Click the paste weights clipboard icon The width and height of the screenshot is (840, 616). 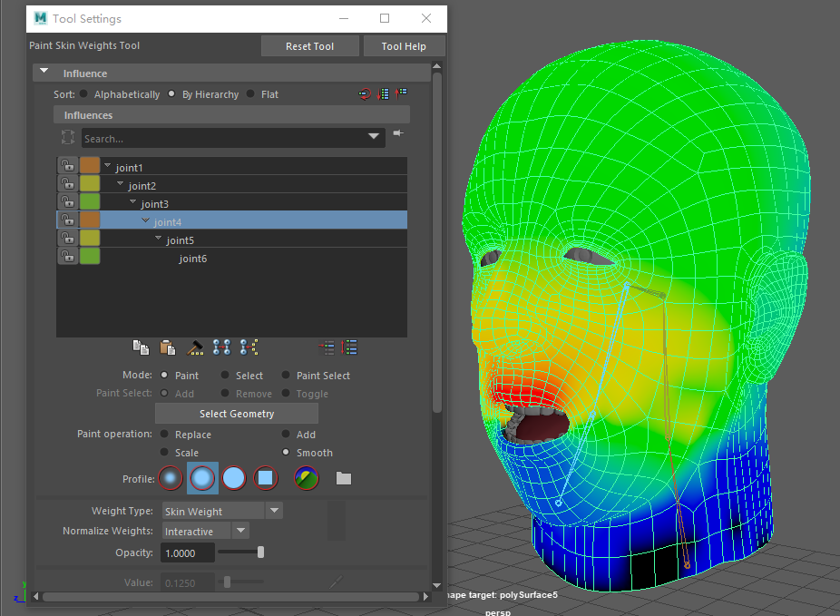(167, 347)
